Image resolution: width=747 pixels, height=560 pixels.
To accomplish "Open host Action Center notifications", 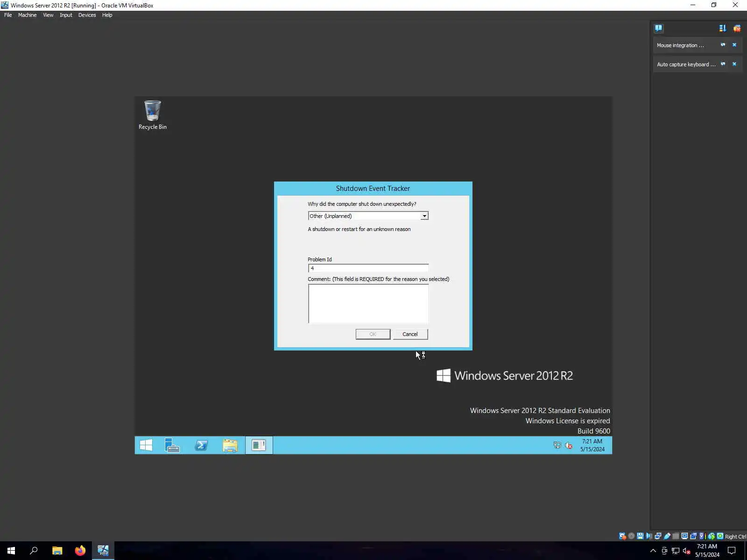I will tap(732, 551).
